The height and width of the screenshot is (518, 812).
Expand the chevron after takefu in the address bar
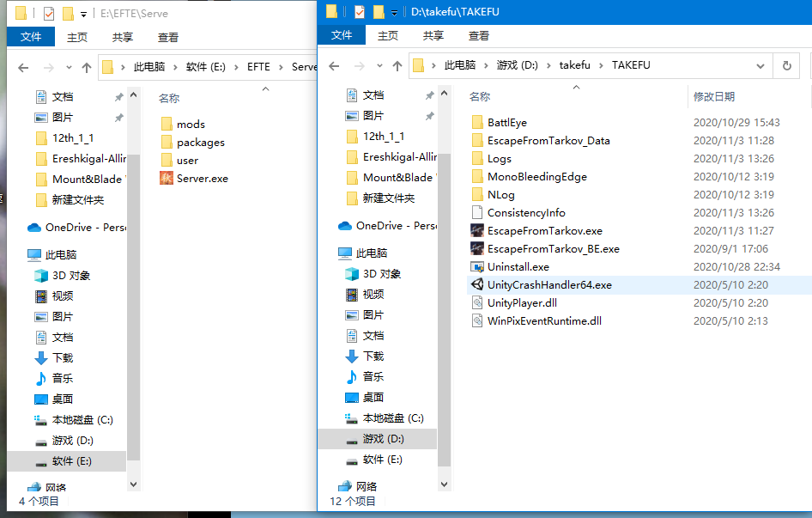(601, 65)
